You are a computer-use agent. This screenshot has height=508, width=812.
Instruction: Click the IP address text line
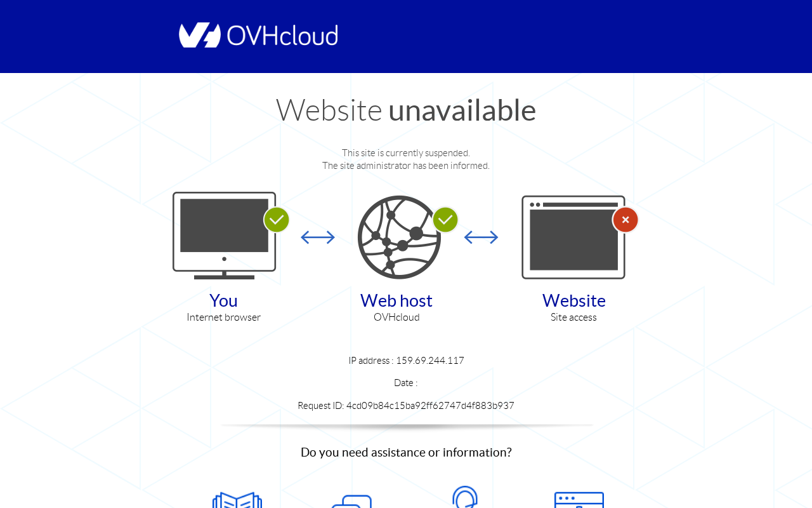click(x=406, y=361)
